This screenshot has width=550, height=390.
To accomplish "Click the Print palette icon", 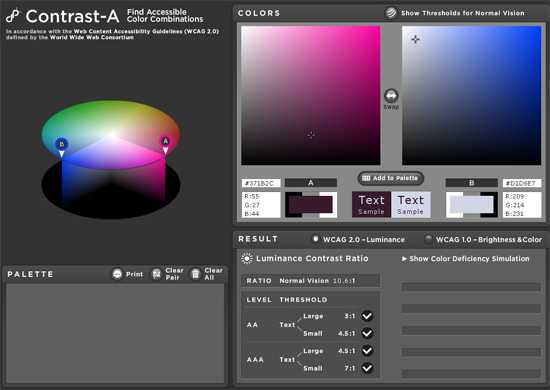I will 117,274.
